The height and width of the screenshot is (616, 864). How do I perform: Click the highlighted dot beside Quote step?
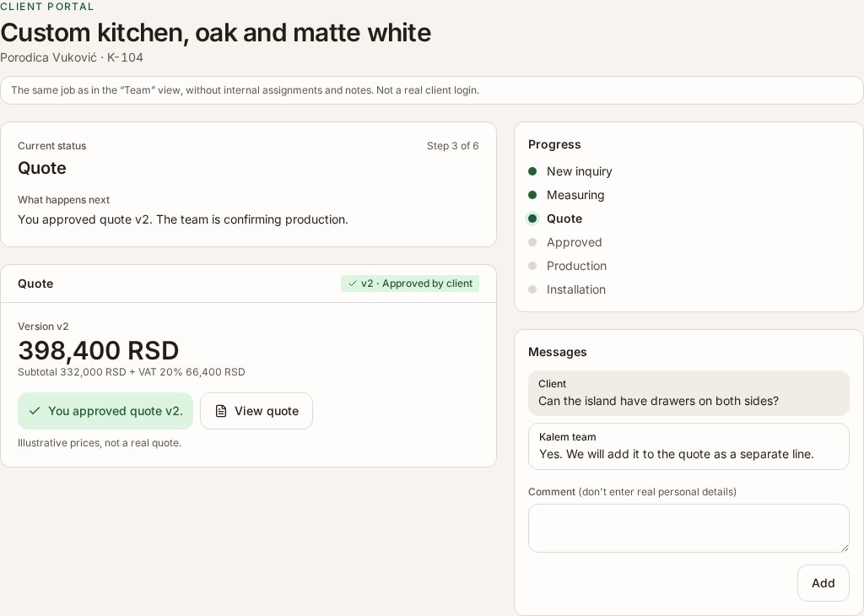tap(532, 219)
